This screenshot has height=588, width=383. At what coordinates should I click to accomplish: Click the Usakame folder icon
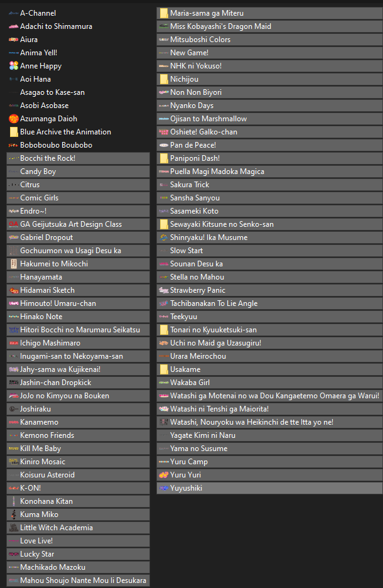coord(164,369)
